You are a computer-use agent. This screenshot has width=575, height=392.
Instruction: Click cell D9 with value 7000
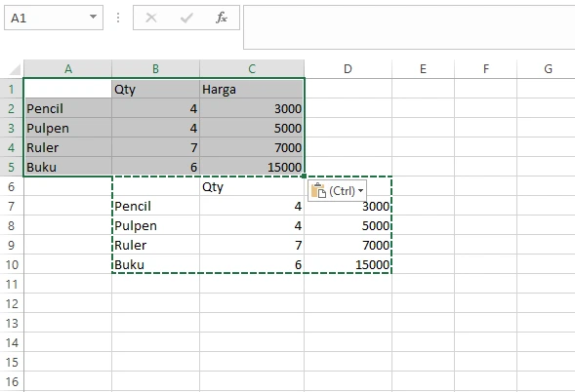(x=348, y=245)
